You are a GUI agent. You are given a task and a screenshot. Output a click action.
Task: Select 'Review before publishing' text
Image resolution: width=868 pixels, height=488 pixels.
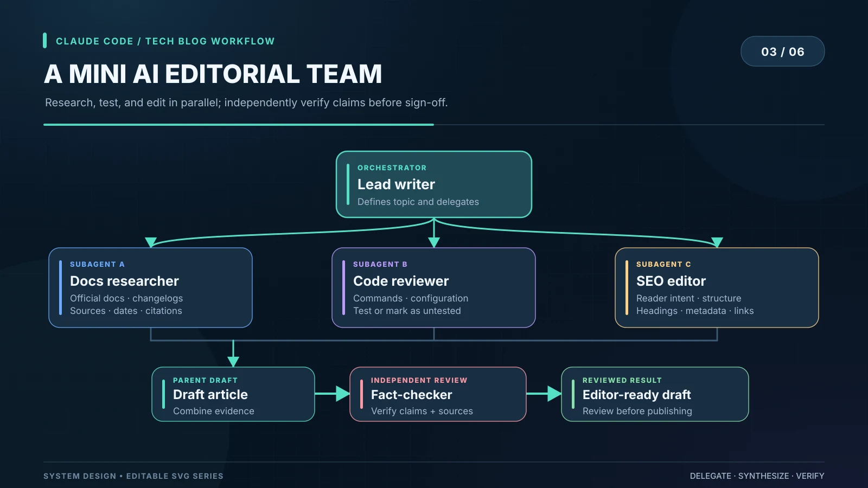[637, 411]
